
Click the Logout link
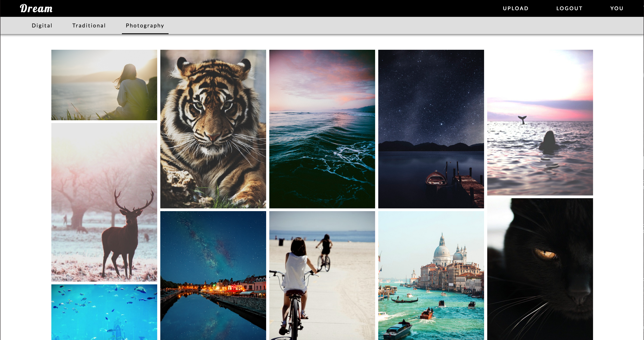pyautogui.click(x=569, y=8)
